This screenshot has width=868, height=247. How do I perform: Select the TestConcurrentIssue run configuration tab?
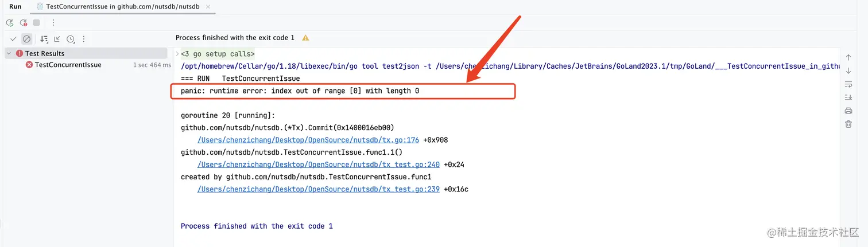click(123, 7)
